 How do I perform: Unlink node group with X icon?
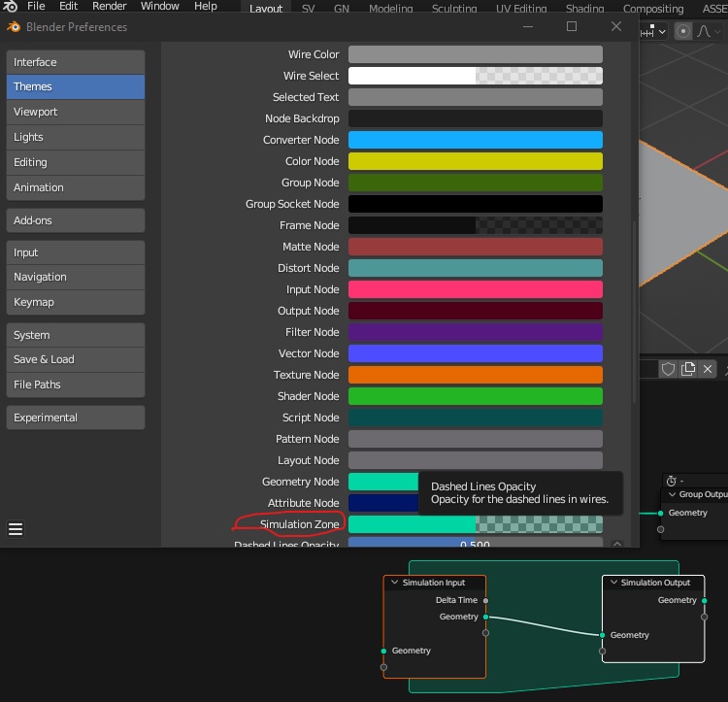click(707, 369)
